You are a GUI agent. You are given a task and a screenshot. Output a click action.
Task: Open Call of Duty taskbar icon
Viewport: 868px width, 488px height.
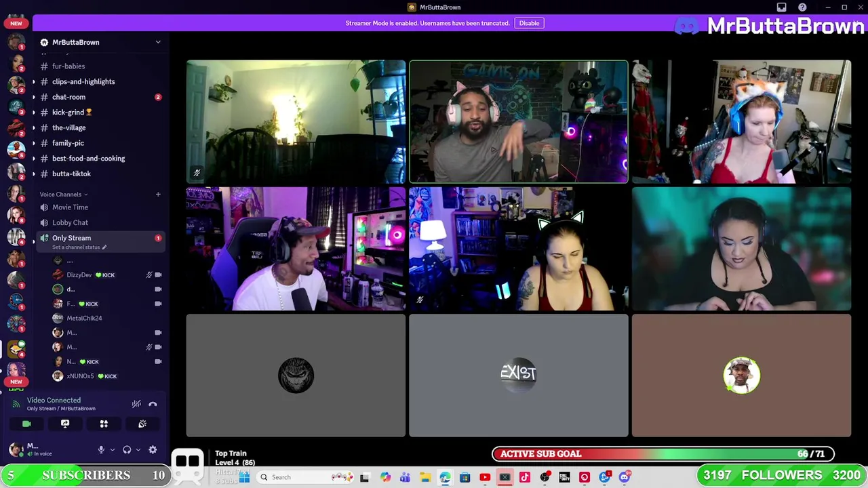(564, 477)
